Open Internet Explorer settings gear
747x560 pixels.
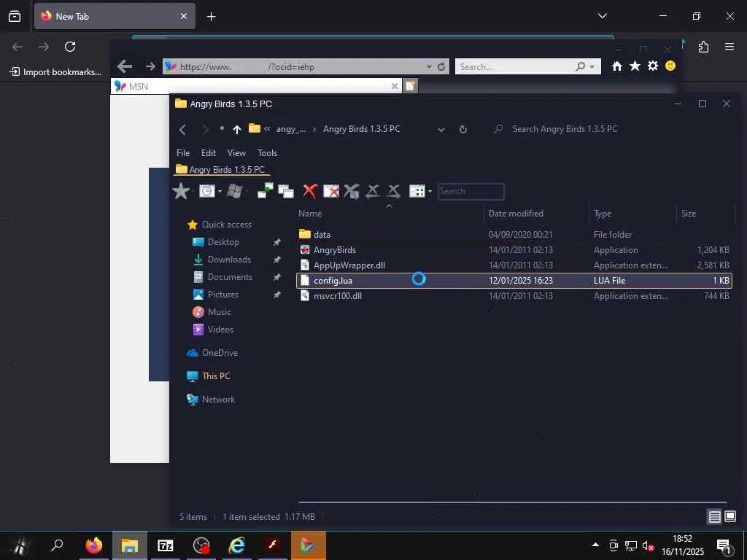tap(653, 66)
